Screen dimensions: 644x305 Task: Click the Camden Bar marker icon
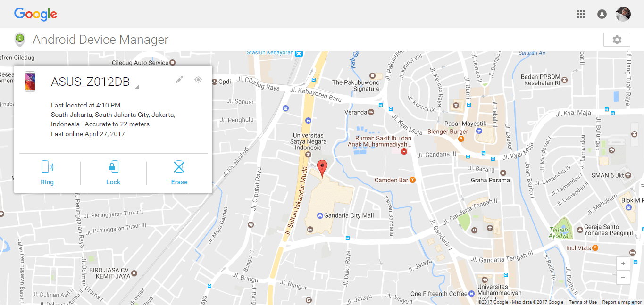click(x=412, y=180)
